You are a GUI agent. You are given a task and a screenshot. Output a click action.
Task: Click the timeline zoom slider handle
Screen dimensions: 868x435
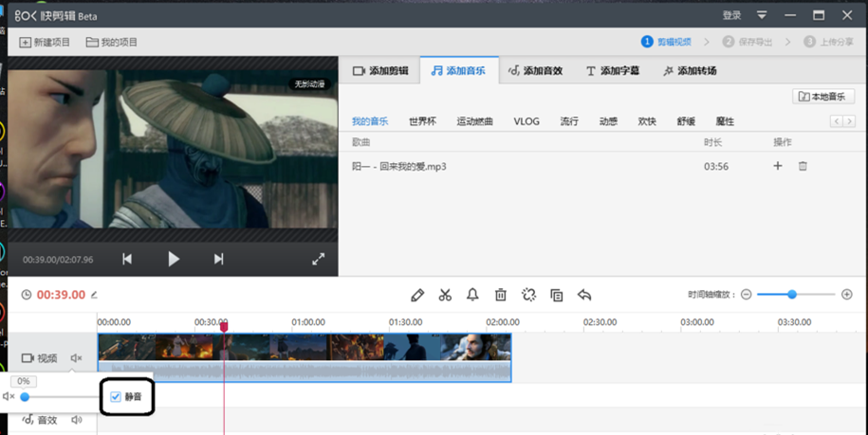pos(792,295)
